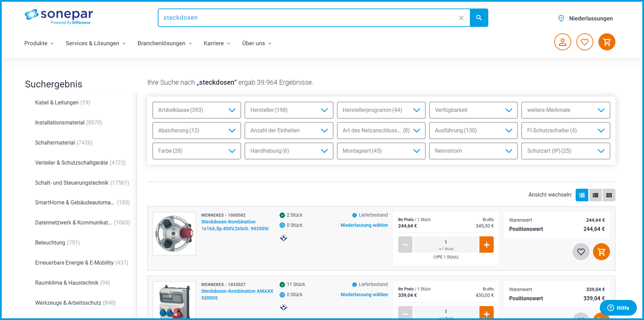Click Lieferbestand info icon for 1033027
644x320 pixels.
tap(354, 285)
